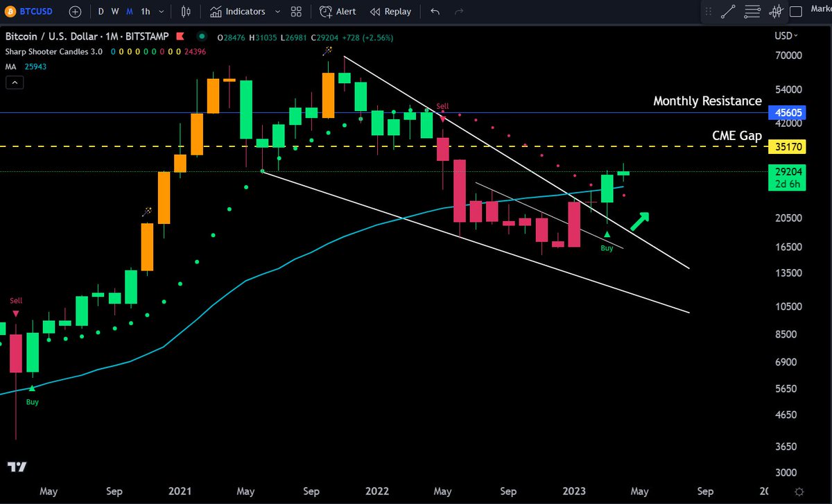Image resolution: width=832 pixels, height=504 pixels.
Task: Click the 3650 price scale value
Action: click(x=786, y=446)
